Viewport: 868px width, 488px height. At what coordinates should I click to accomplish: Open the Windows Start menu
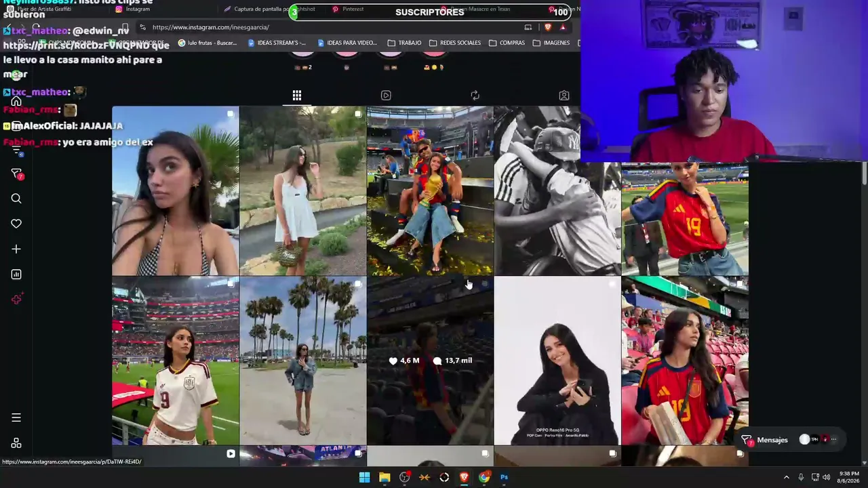click(x=364, y=477)
